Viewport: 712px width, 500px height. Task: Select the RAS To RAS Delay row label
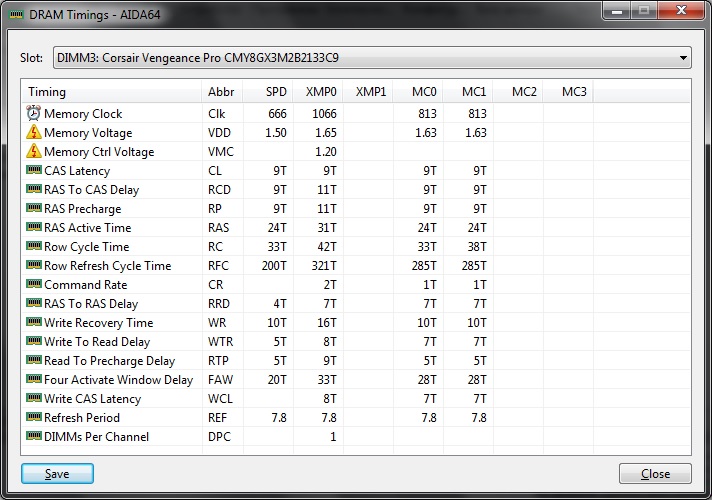coord(91,304)
